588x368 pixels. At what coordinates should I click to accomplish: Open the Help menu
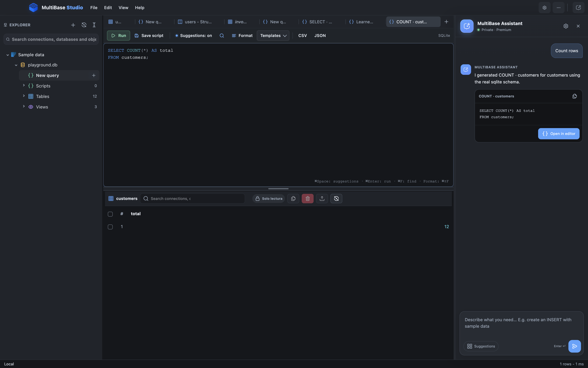(140, 8)
